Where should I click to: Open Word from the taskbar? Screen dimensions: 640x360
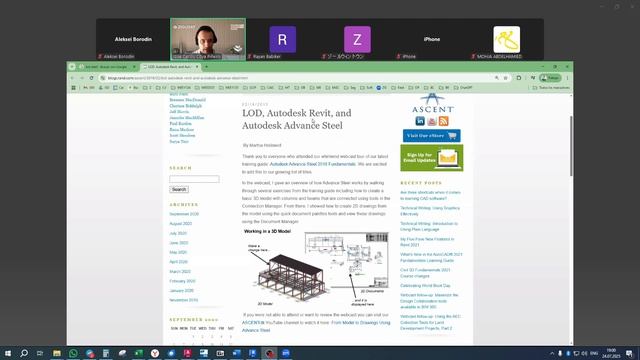[236, 353]
